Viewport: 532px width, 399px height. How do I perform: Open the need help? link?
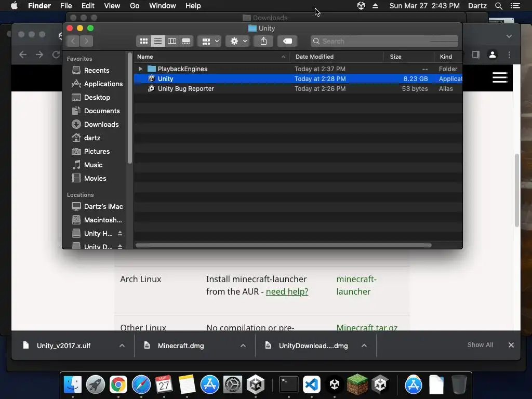tap(287, 291)
